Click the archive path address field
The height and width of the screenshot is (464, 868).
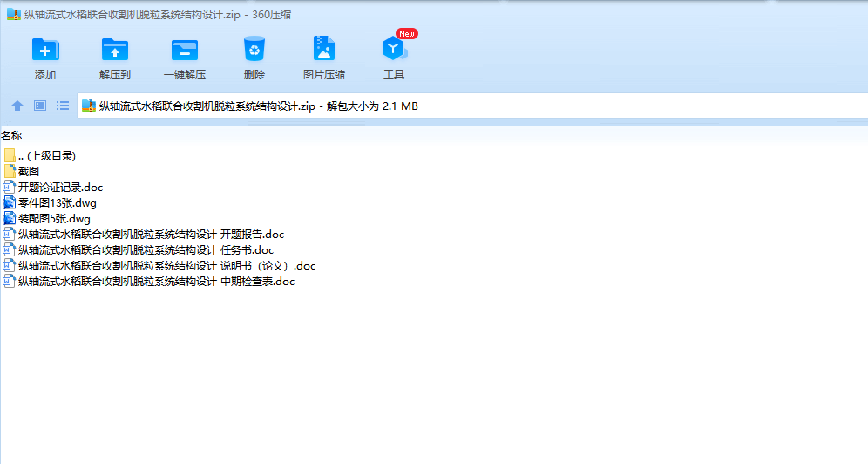click(x=472, y=106)
